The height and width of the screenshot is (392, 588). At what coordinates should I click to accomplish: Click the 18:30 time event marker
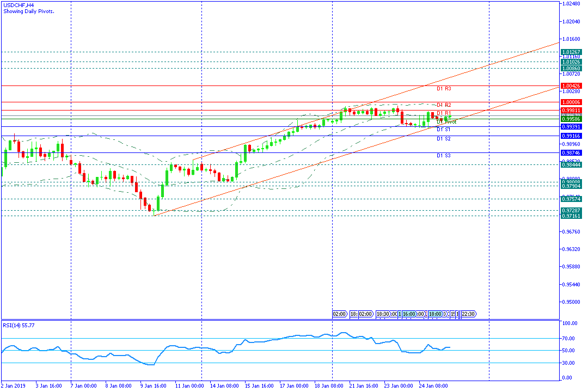[383, 314]
